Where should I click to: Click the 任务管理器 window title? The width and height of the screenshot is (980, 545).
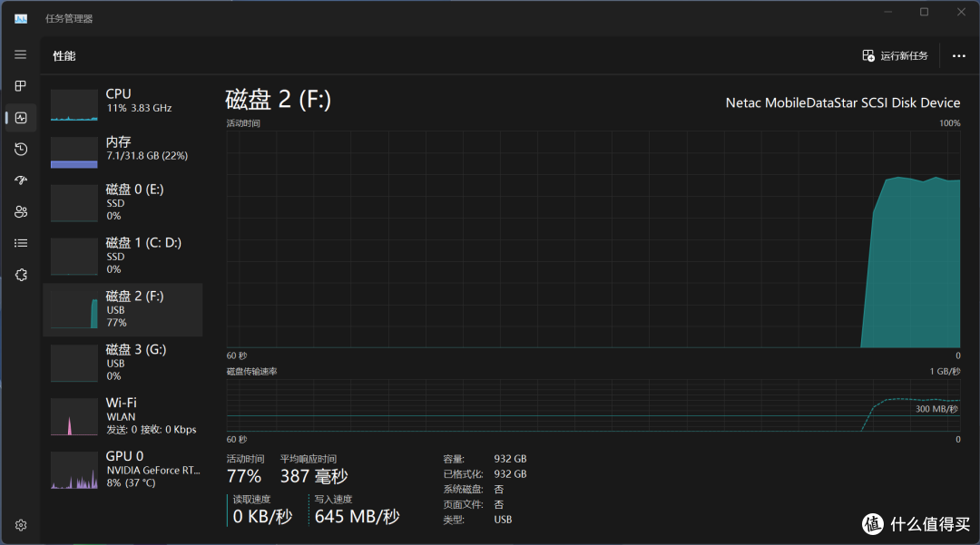69,19
